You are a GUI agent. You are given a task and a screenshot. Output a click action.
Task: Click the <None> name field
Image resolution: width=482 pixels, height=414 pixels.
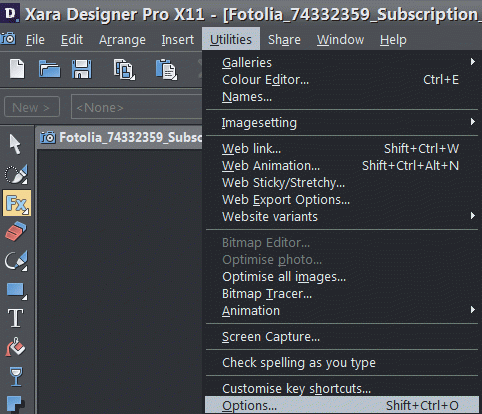pyautogui.click(x=137, y=107)
